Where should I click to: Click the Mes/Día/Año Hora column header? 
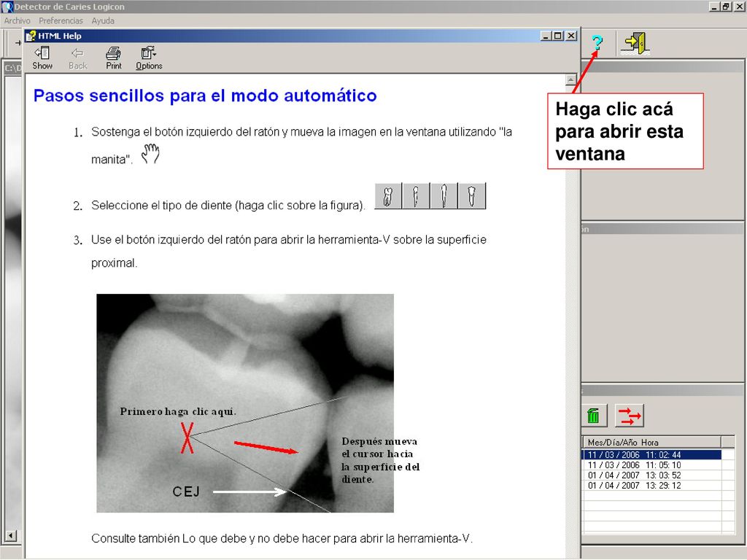click(651, 442)
